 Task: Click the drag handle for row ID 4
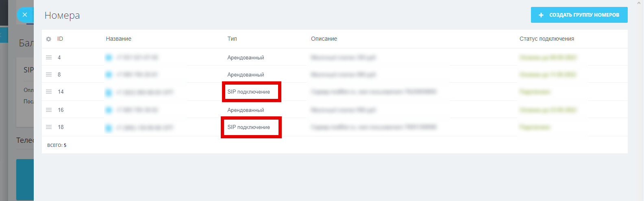(x=49, y=57)
